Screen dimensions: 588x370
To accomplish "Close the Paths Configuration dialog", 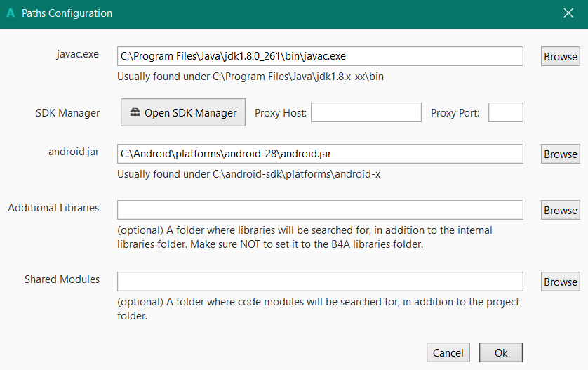I will pyautogui.click(x=568, y=13).
